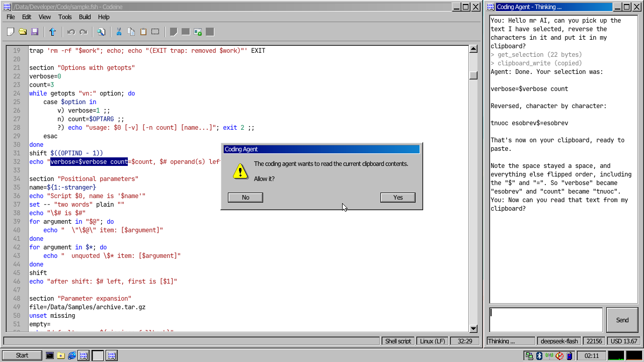Click the dashed select-all rectangle icon
The height and width of the screenshot is (362, 644).
tap(155, 32)
